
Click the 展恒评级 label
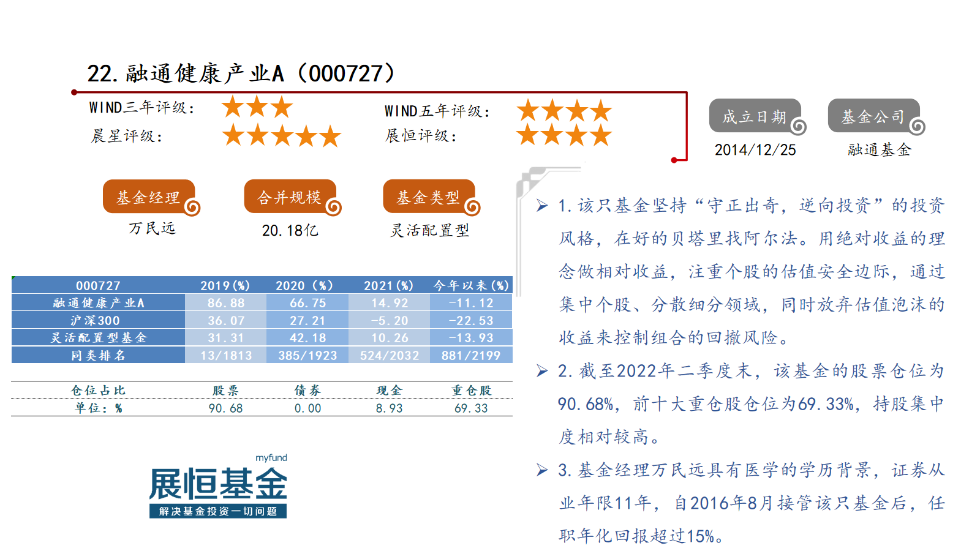point(421,135)
